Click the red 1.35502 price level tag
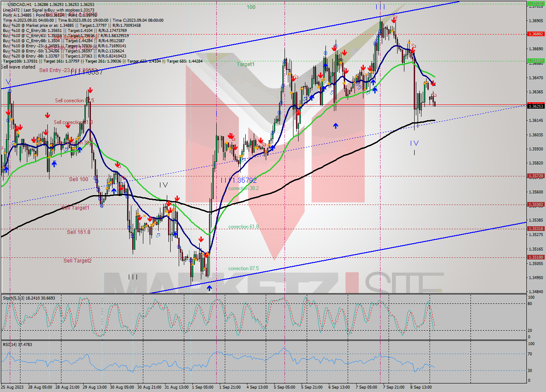 (x=535, y=204)
